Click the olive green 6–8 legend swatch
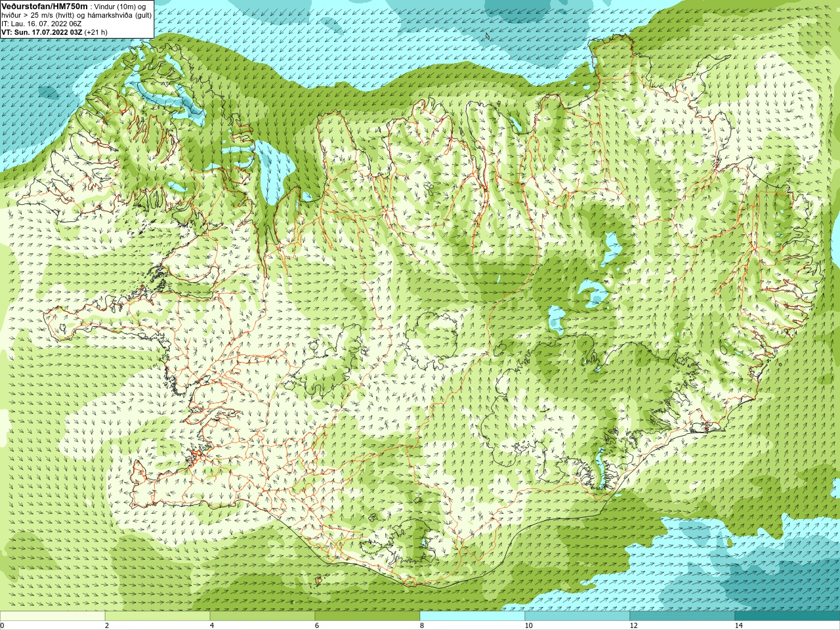The image size is (840, 630). point(367,616)
